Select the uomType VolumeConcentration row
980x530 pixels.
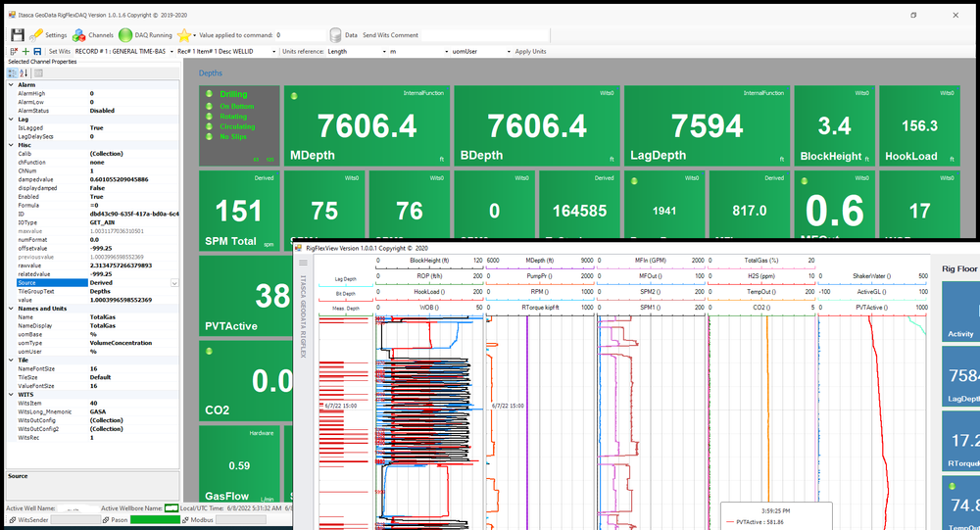(x=97, y=343)
